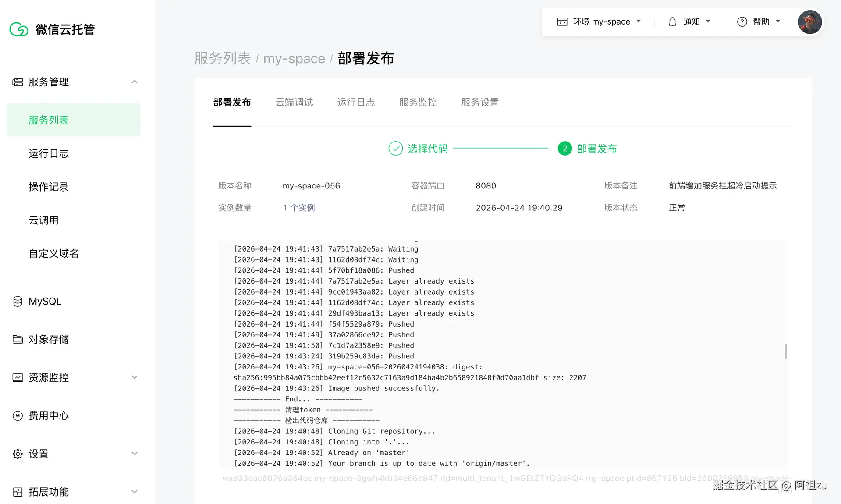This screenshot has height=504, width=841.
Task: Open the user avatar in top bar
Action: click(x=809, y=22)
